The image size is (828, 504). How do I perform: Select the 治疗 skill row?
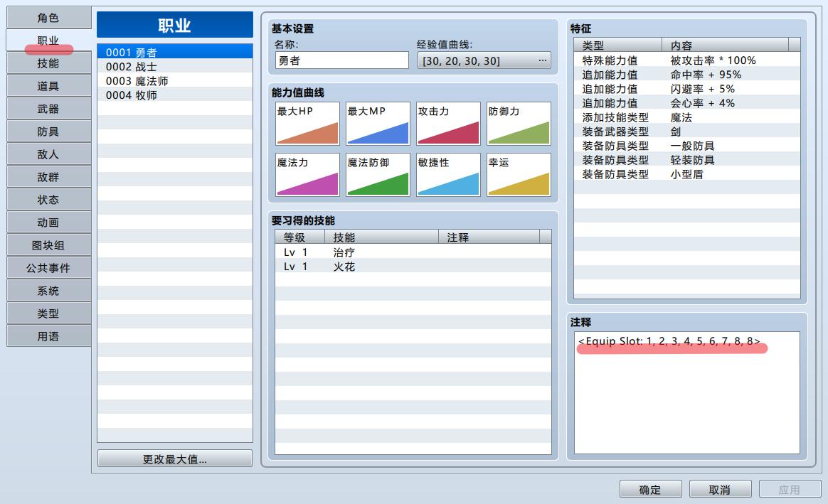click(x=413, y=253)
